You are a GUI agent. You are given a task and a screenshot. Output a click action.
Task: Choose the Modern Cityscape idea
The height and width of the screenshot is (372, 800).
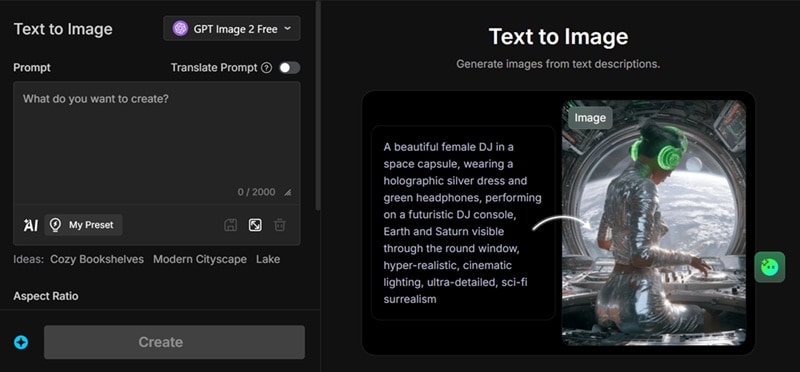(200, 259)
